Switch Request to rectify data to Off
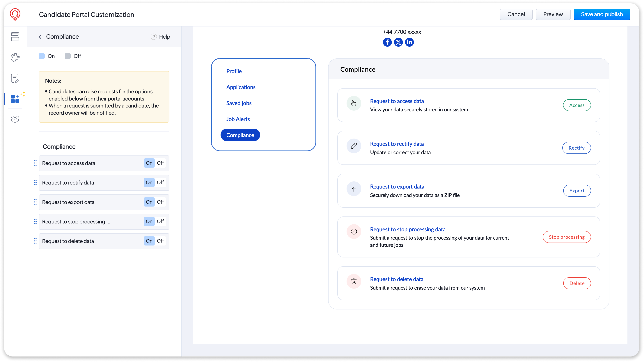The height and width of the screenshot is (362, 644). coord(160,182)
